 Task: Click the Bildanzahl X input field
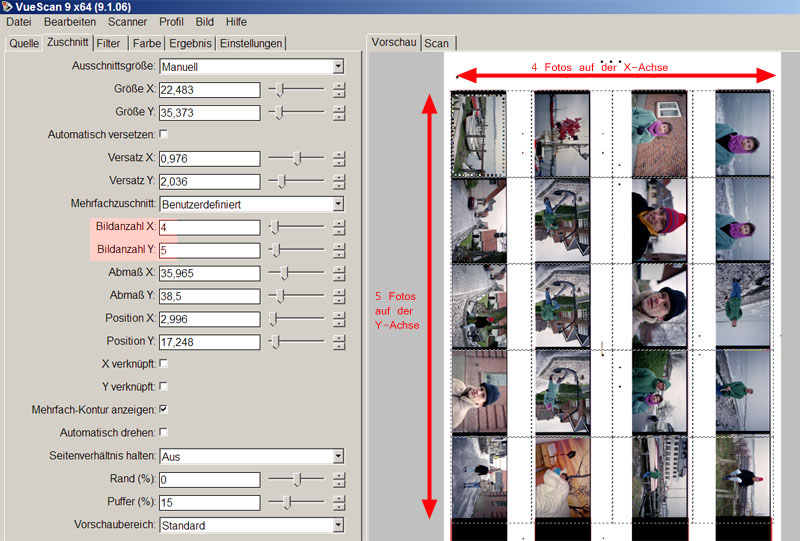(209, 227)
